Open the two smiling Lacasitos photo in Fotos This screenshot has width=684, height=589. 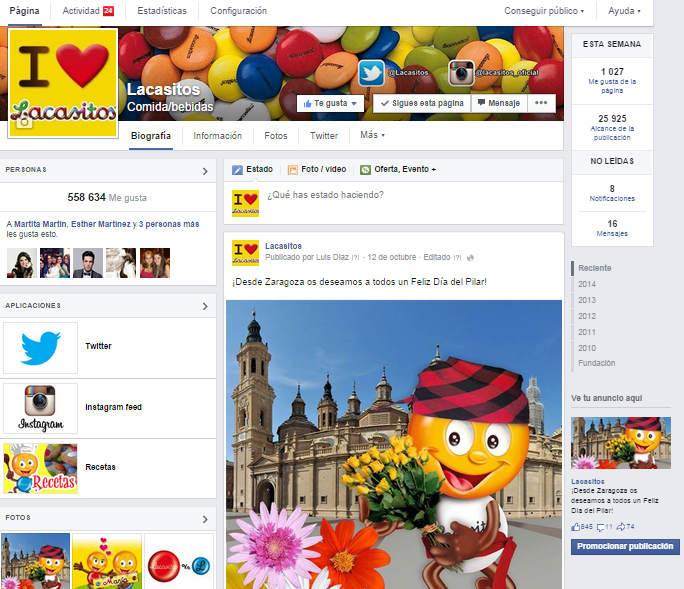[x=107, y=561]
